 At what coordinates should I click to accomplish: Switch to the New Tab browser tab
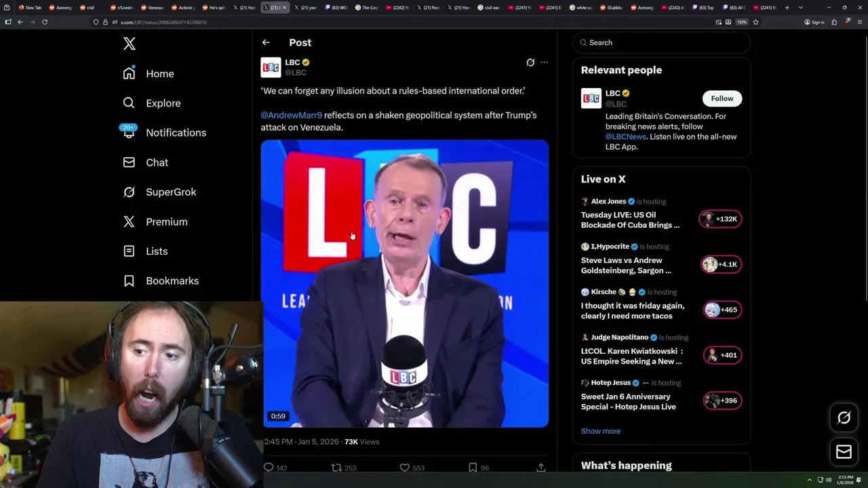(x=30, y=7)
